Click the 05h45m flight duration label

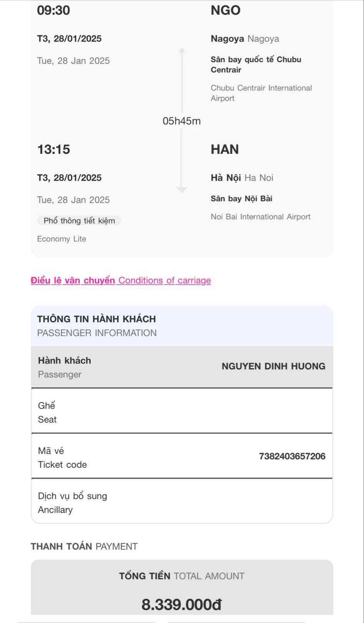click(x=182, y=121)
